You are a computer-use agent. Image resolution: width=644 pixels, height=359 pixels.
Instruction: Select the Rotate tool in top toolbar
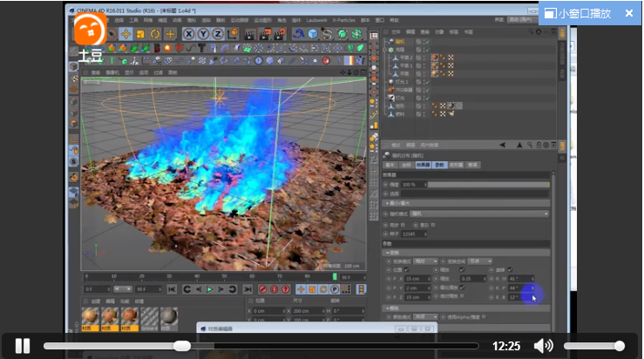click(155, 34)
